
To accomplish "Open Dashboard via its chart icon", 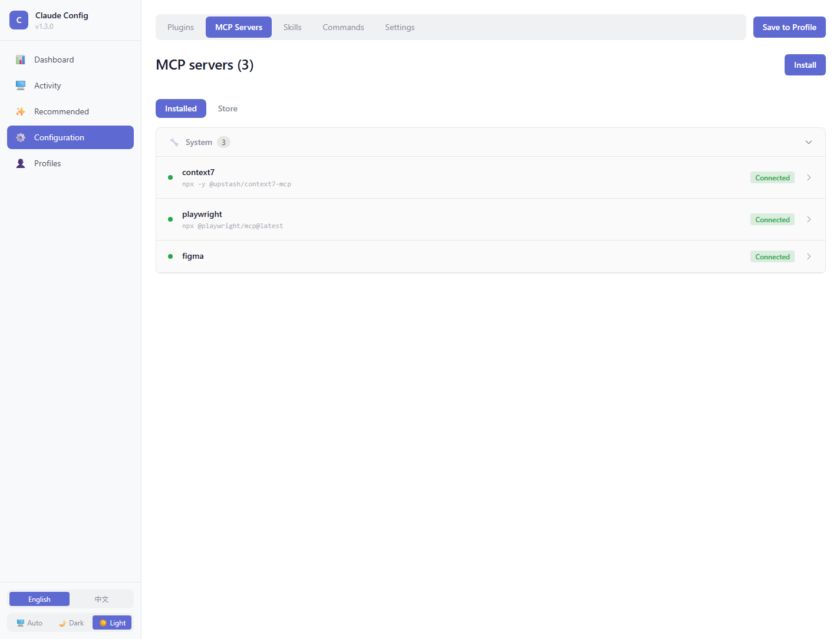I will (21, 60).
